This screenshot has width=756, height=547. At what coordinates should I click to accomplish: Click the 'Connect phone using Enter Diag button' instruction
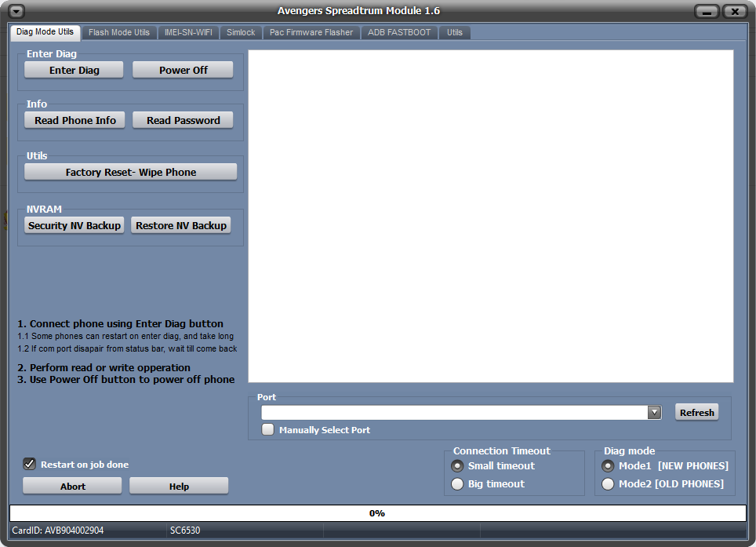click(x=121, y=323)
